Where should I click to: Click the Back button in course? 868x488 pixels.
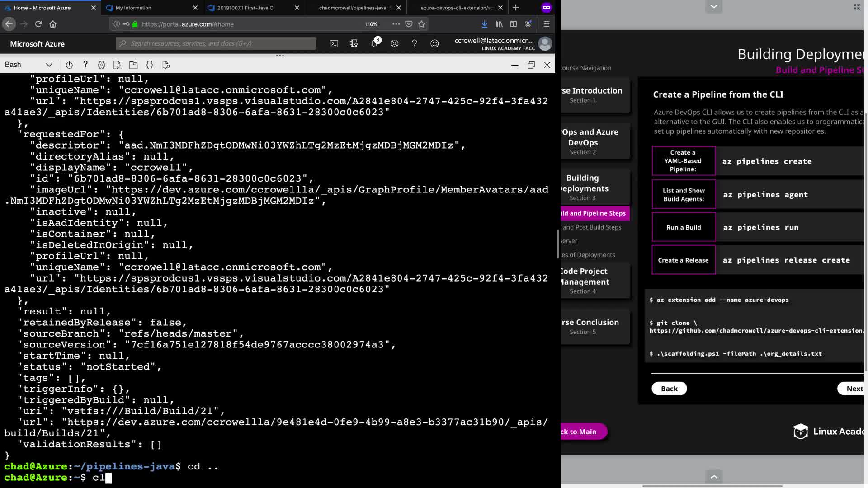[669, 389]
